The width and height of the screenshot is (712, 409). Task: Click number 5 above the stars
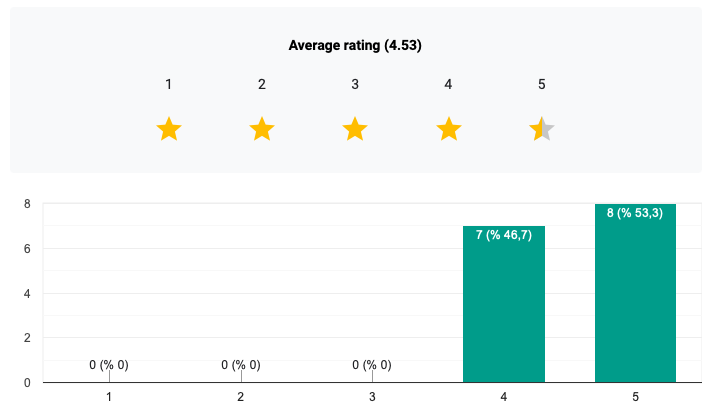542,84
